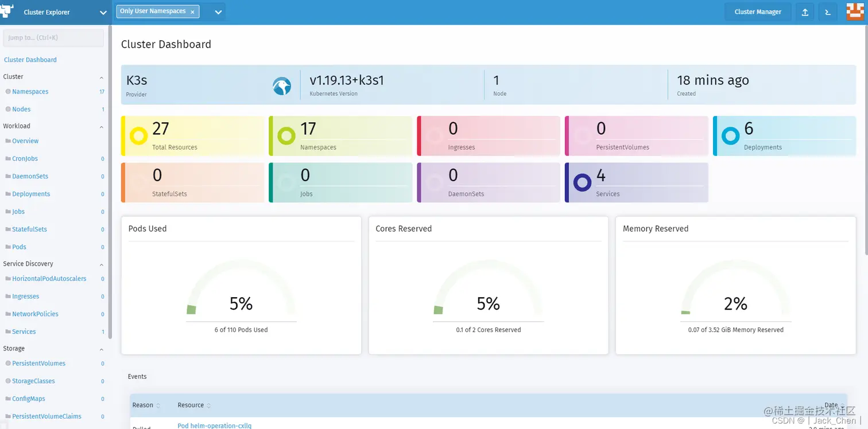Sort events by Date column

835,405
